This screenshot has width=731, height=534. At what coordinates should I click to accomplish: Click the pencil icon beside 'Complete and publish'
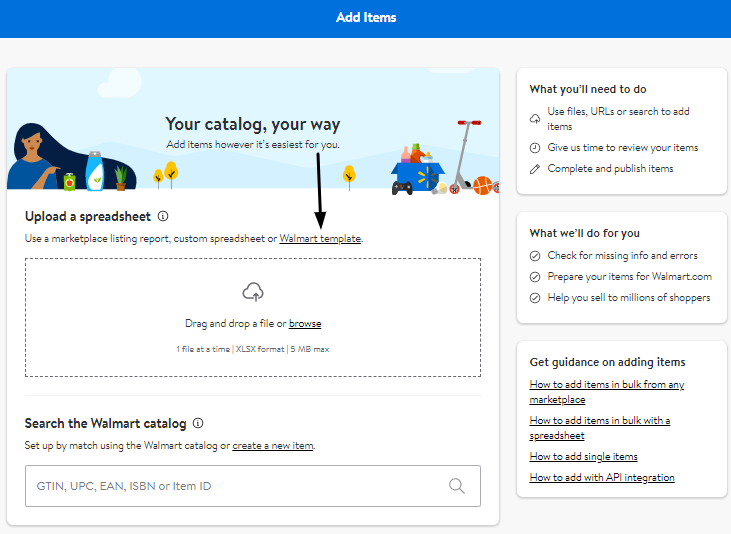[536, 169]
